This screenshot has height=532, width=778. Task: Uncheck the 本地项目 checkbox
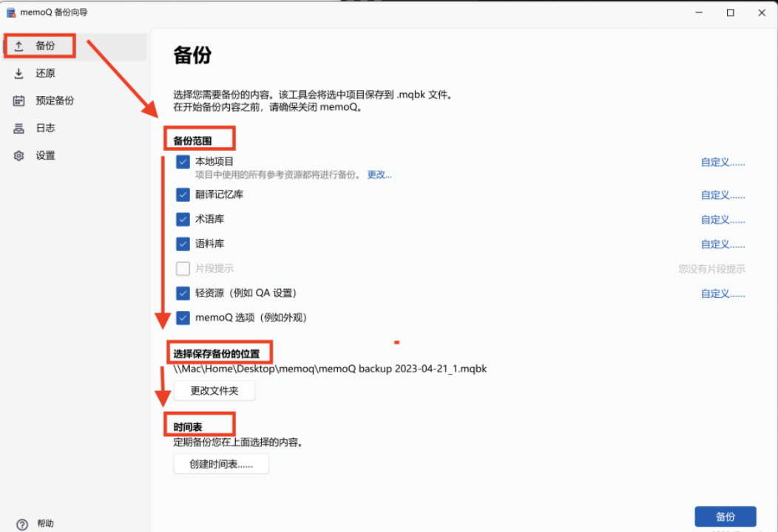(x=183, y=162)
